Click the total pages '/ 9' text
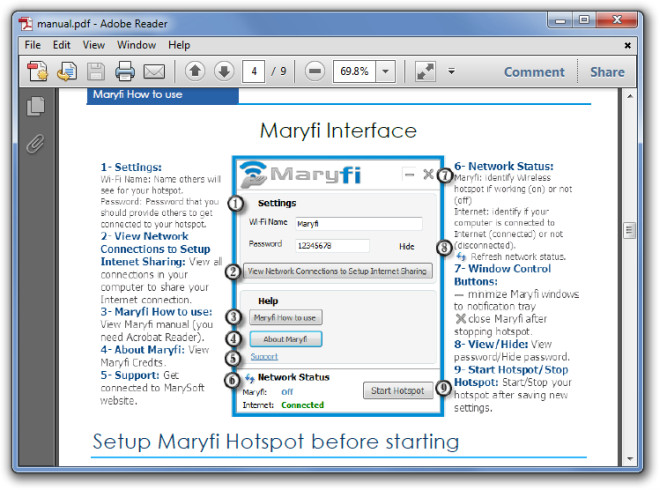660x490 pixels. click(x=279, y=72)
